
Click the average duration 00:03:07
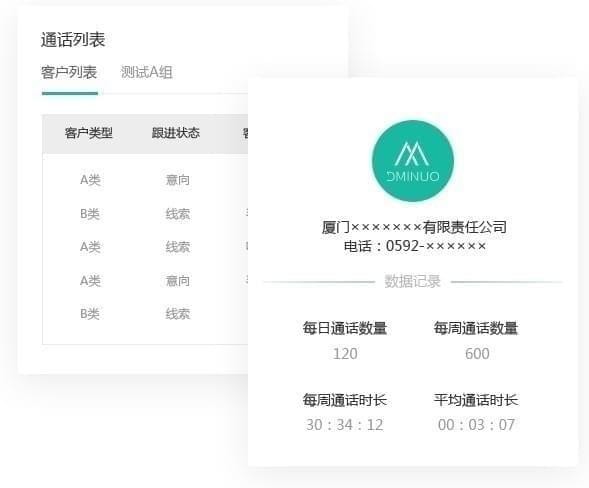coord(476,425)
